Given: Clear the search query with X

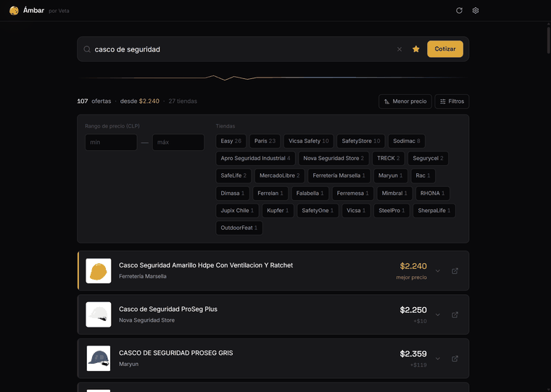Looking at the screenshot, I should [399, 49].
